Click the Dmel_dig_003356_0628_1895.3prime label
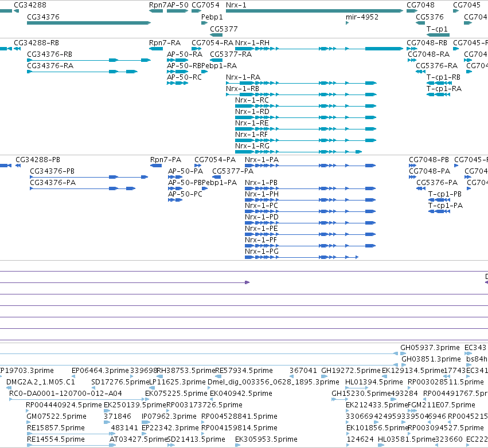Viewport: 488px width, 448px height. 274,382
